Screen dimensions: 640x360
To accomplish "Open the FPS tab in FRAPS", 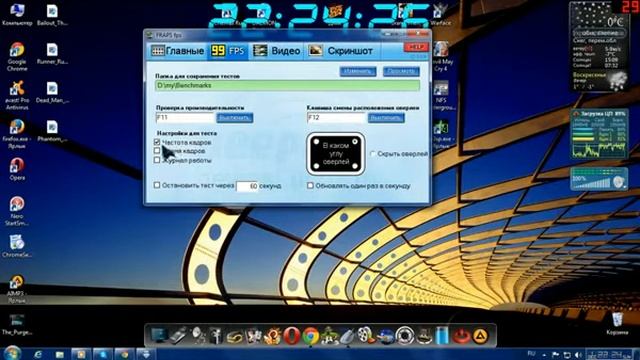I will (x=228, y=51).
